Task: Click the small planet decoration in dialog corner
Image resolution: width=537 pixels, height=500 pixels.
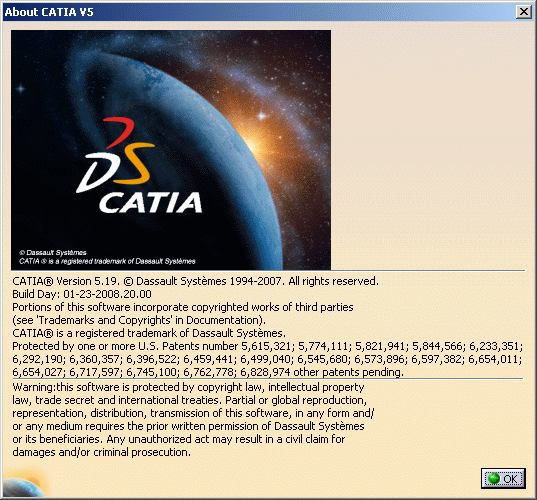Action: point(25,483)
